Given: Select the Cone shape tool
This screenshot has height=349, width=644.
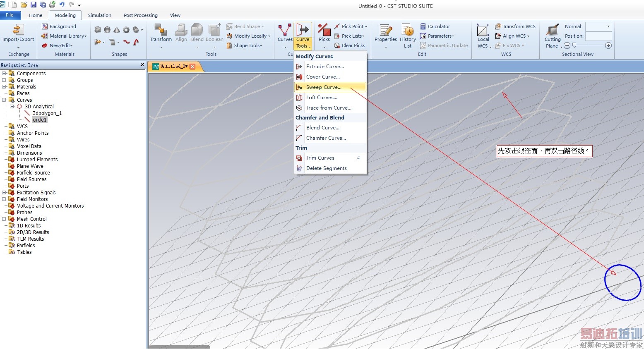Looking at the screenshot, I should coord(117,30).
